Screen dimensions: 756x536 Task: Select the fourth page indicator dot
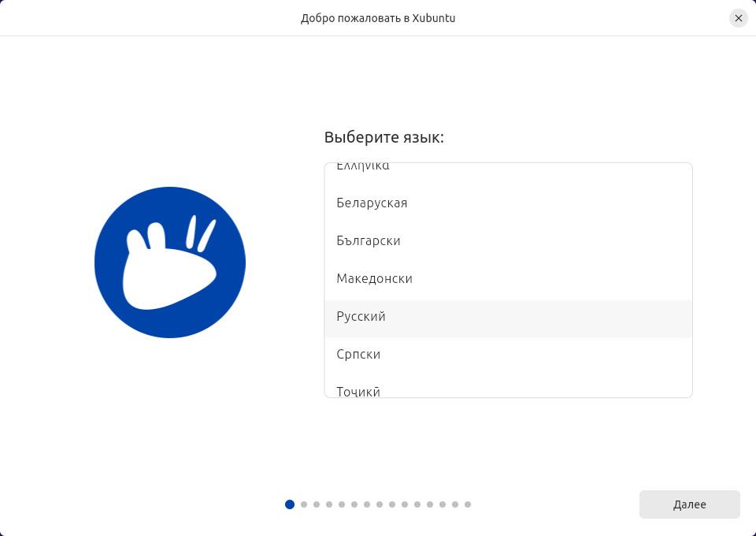[x=329, y=504]
